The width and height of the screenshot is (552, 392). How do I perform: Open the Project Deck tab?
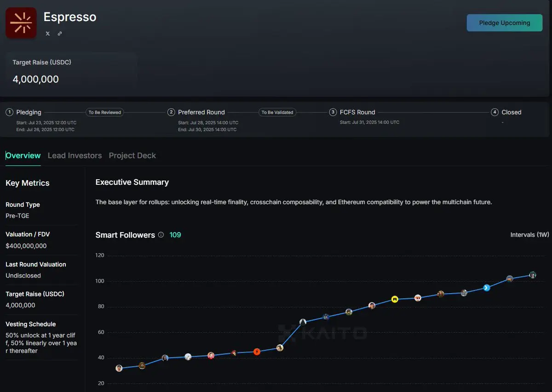tap(132, 155)
